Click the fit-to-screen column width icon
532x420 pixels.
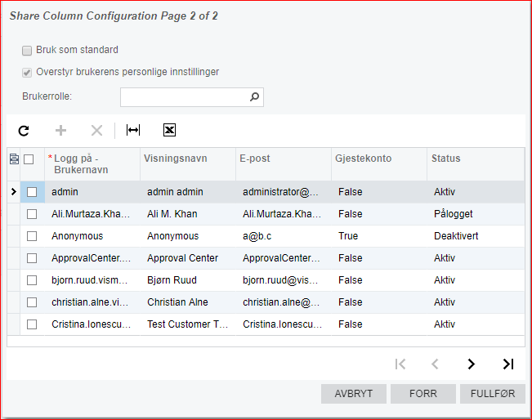point(133,130)
